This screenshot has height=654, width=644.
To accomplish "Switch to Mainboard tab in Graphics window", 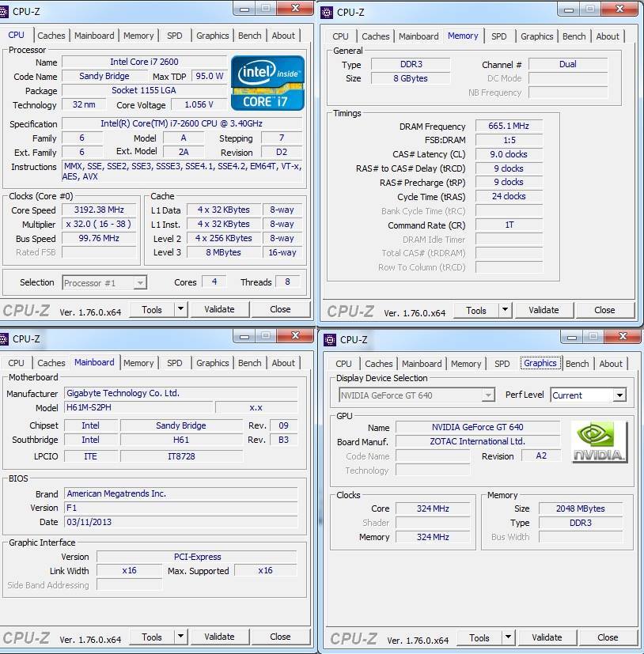I will [x=422, y=364].
